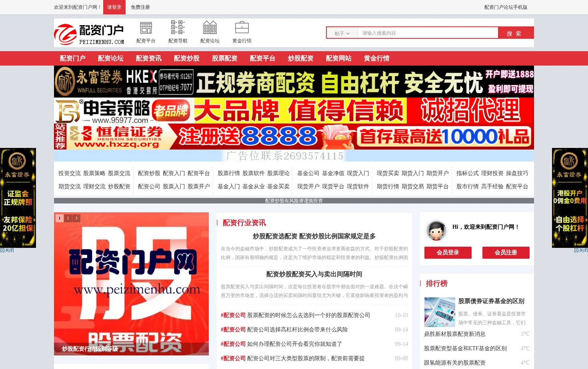Screen dimensions: 588x369
Task: Select 配资网站 in red navigation bar
Action: [339, 58]
